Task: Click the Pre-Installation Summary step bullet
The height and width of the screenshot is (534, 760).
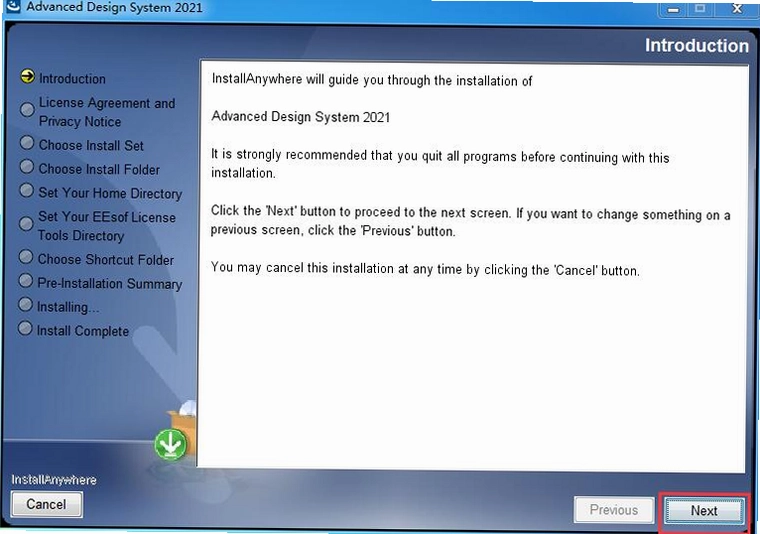Action: (x=25, y=281)
